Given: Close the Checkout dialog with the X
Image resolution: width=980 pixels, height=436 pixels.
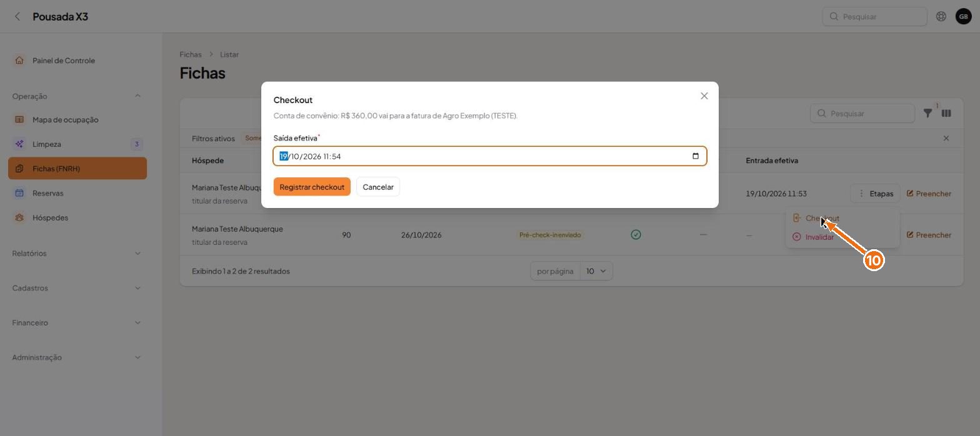Looking at the screenshot, I should pos(704,96).
